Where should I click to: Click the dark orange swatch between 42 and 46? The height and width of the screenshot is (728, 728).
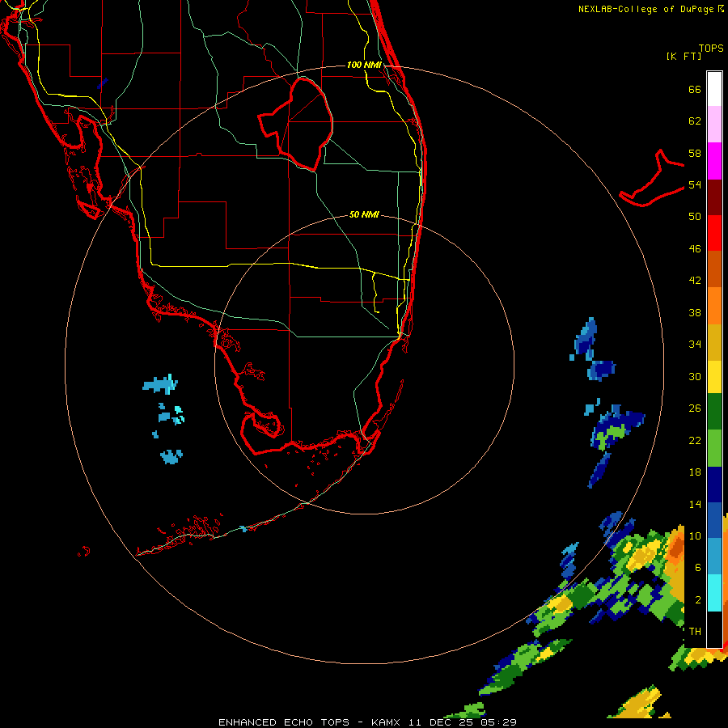714,269
